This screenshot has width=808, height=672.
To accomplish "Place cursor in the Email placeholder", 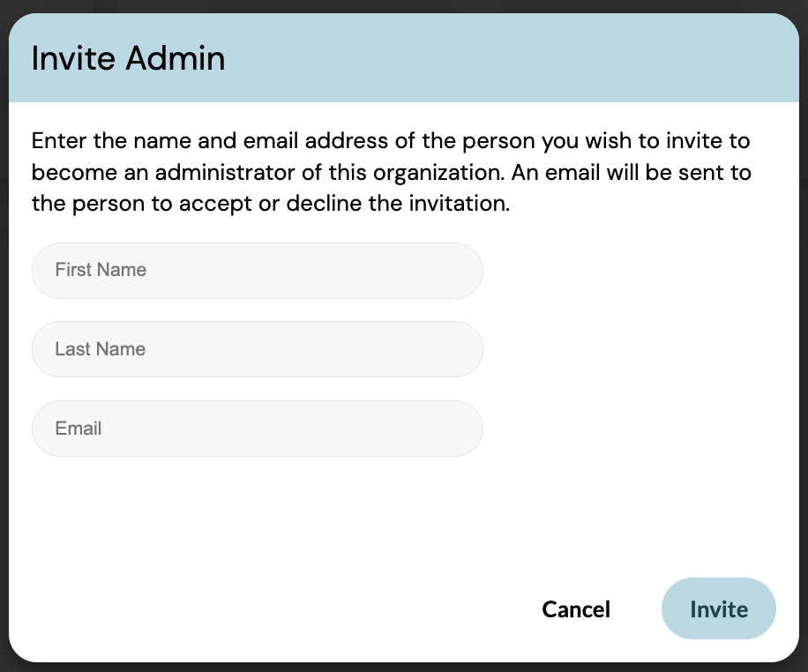I will [x=79, y=429].
